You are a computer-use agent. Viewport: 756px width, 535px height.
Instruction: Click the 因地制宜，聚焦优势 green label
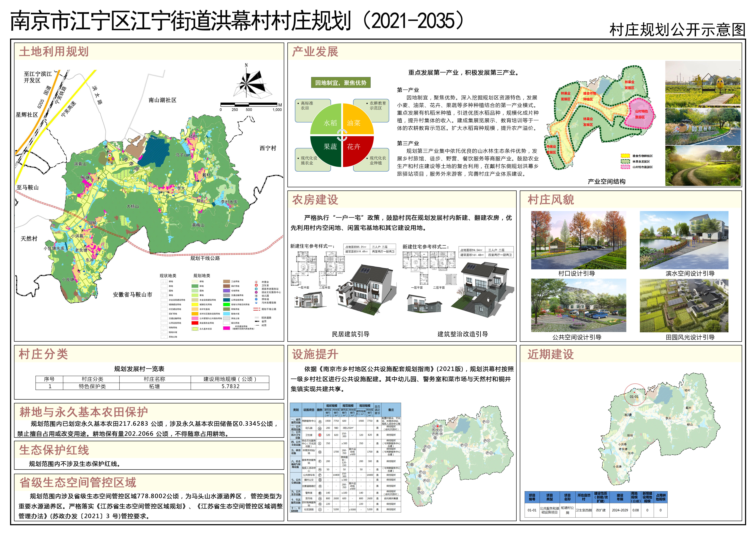340,83
